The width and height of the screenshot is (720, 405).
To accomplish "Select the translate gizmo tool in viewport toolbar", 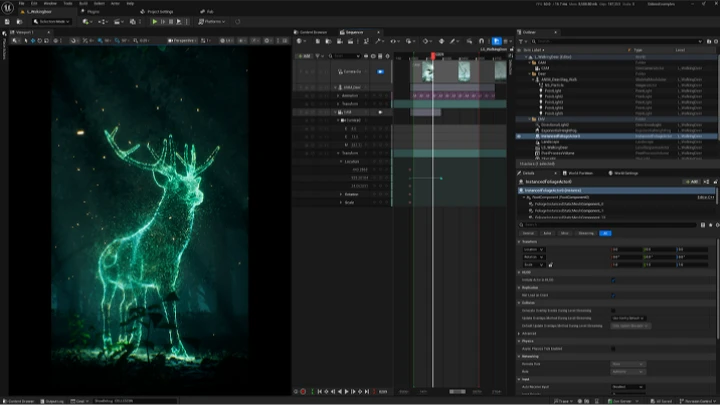I will coord(33,40).
